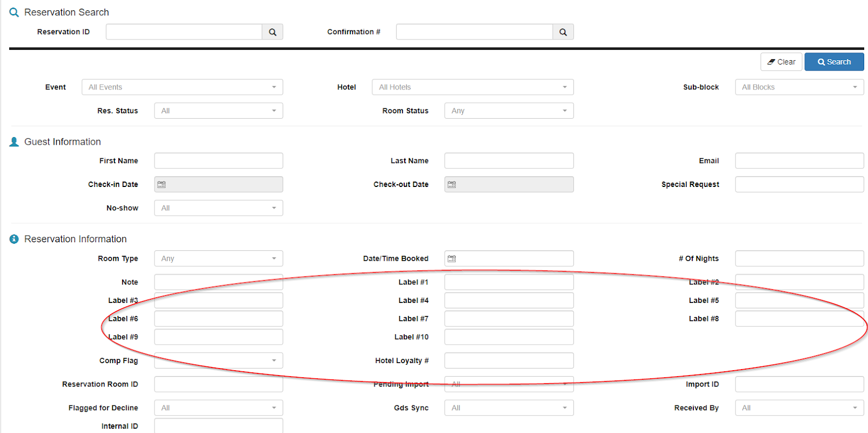The width and height of the screenshot is (868, 433).
Task: Click the Label #9 input field
Action: pos(219,337)
